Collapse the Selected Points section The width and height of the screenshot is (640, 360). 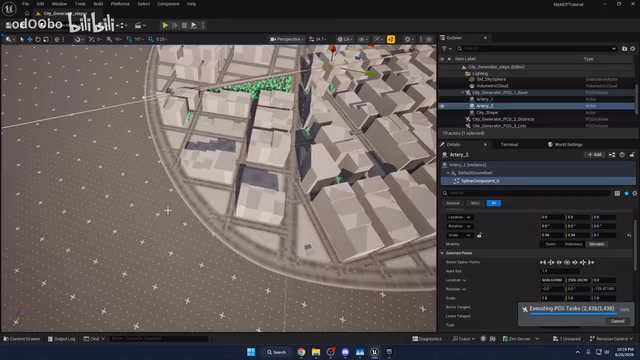click(x=442, y=253)
